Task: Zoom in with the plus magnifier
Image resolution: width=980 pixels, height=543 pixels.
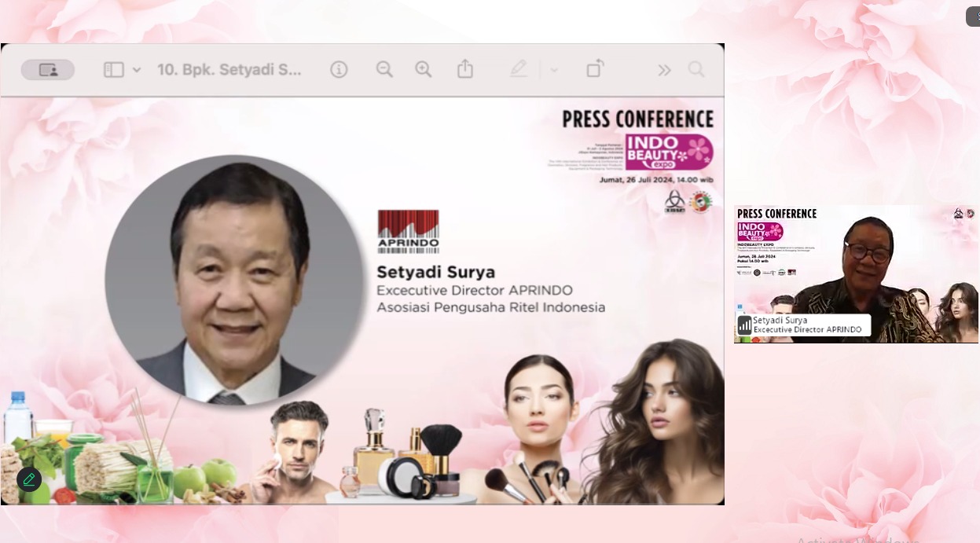Action: (x=424, y=70)
